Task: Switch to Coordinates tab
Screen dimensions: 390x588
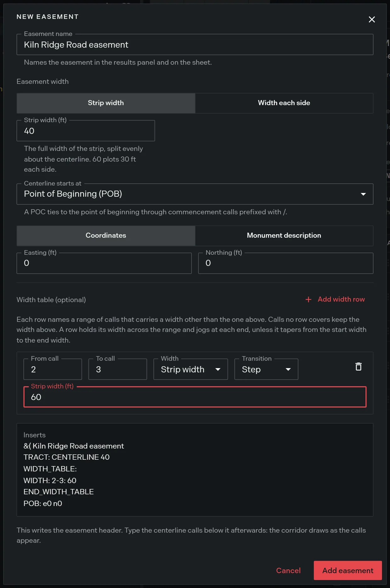Action: pyautogui.click(x=106, y=235)
